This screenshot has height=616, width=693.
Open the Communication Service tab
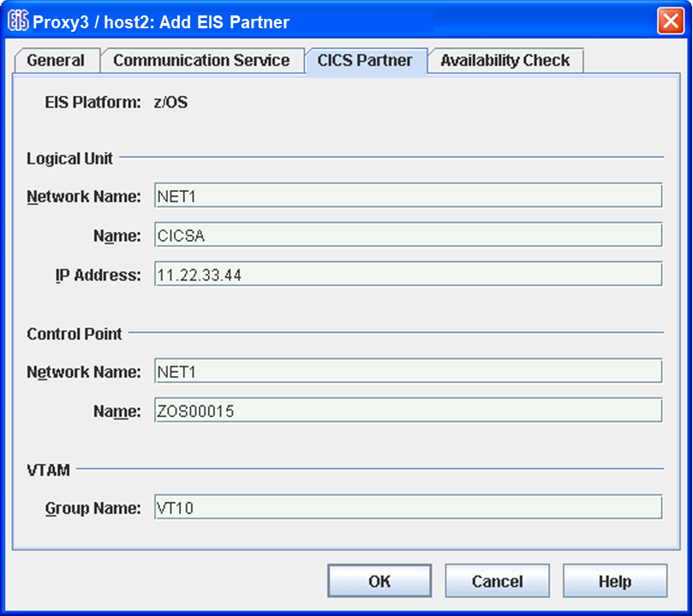[201, 61]
